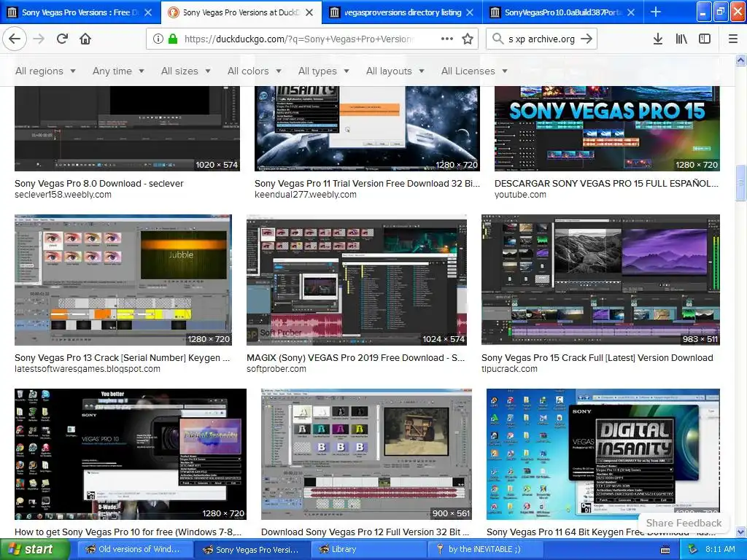Switch to vegasproversions directory listing tab
Viewport: 747px width, 560px height.
tap(402, 12)
